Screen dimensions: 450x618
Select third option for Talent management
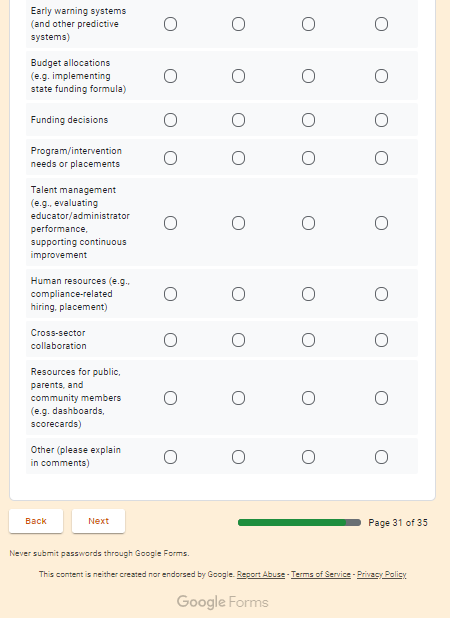tap(308, 223)
